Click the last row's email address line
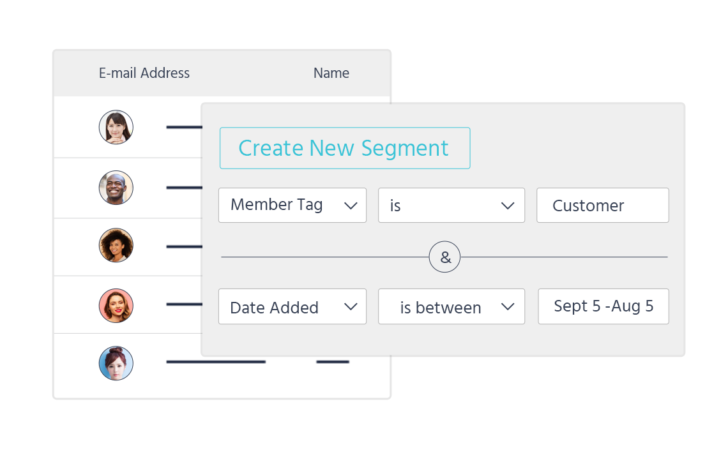 [215, 362]
